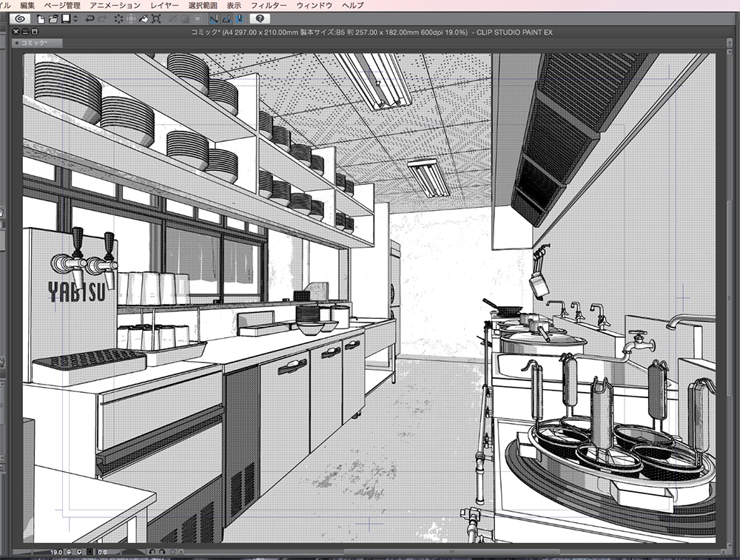Click the horizontal scrollbar left arrow
740x560 pixels.
tap(181, 552)
